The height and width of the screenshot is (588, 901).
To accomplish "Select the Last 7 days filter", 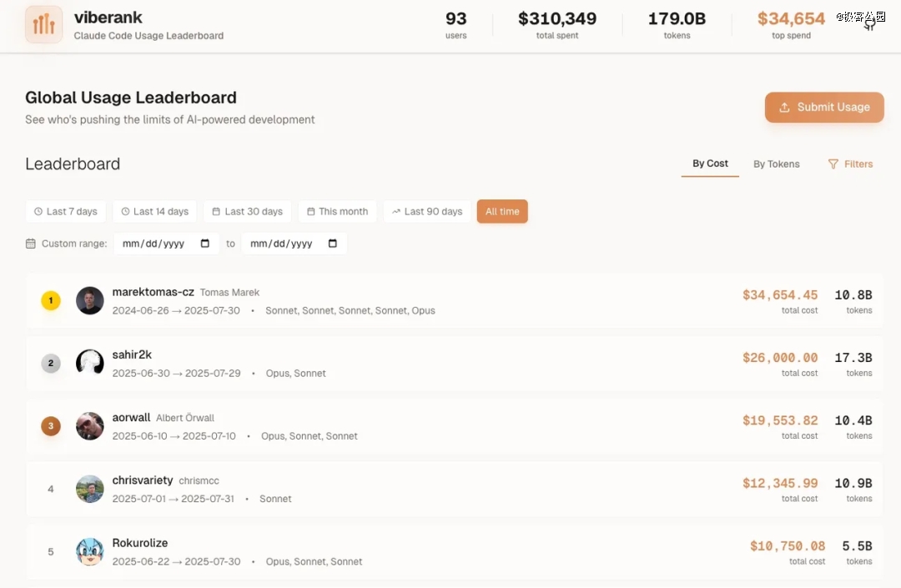I will tap(66, 212).
